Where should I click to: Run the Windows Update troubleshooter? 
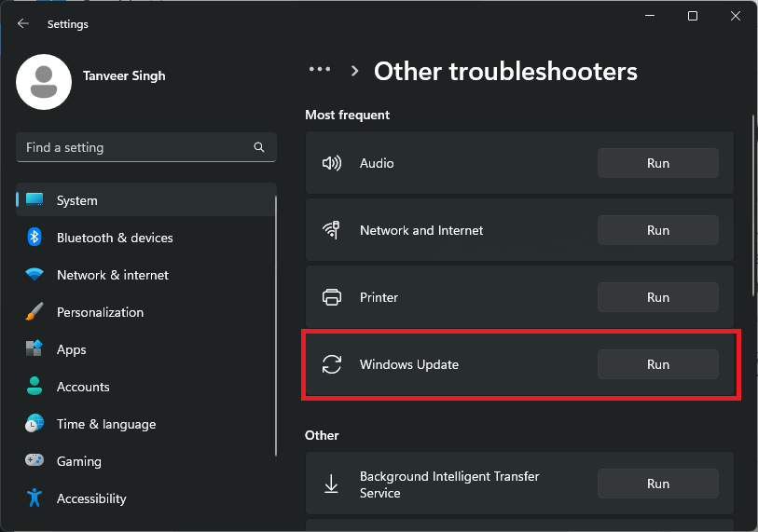(x=658, y=364)
